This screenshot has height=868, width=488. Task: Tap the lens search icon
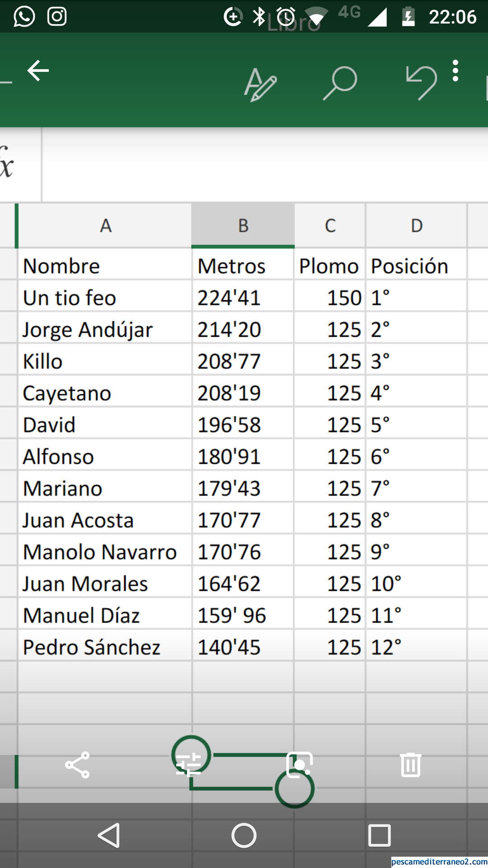pyautogui.click(x=300, y=765)
